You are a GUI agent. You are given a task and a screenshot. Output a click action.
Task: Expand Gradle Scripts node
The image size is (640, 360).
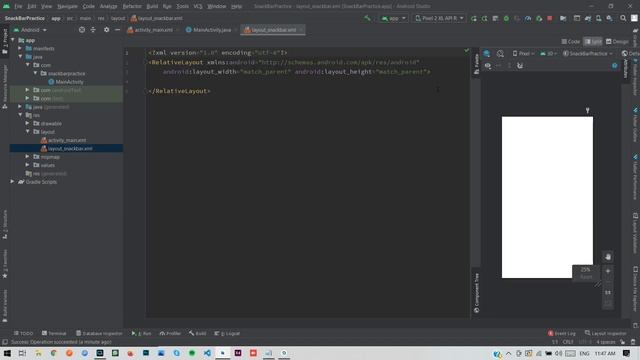[12, 182]
